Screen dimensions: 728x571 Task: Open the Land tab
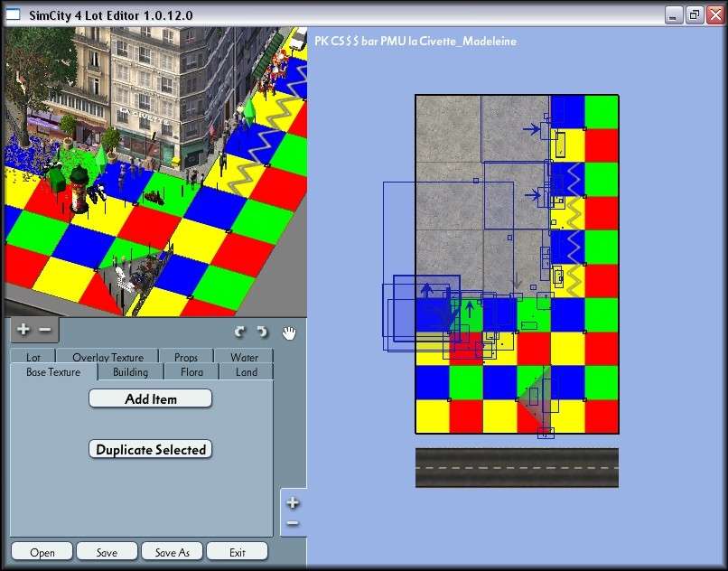246,371
